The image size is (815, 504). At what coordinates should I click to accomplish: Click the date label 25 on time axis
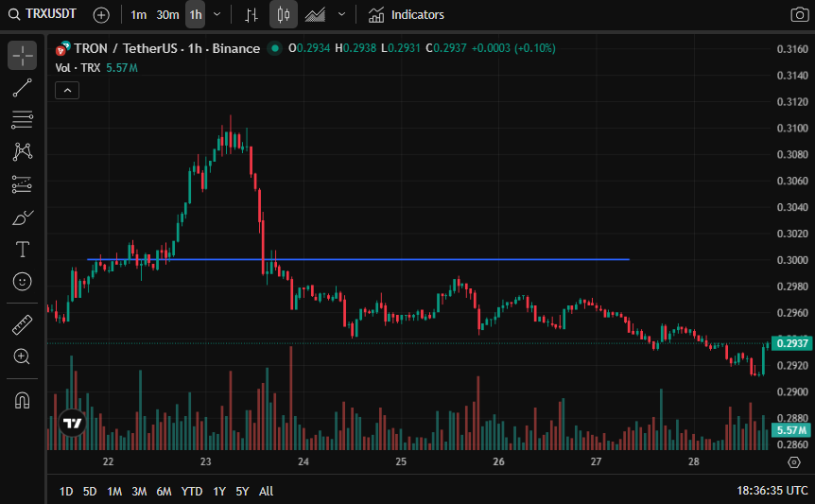pos(401,461)
